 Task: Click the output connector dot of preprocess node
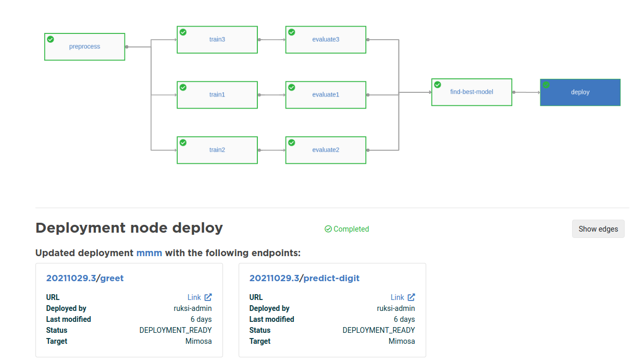(x=127, y=47)
